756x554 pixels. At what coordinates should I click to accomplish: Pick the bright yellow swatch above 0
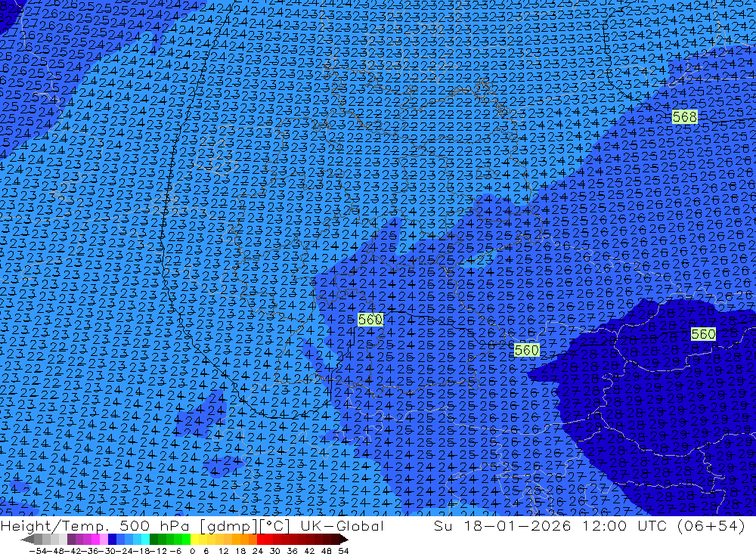click(195, 540)
